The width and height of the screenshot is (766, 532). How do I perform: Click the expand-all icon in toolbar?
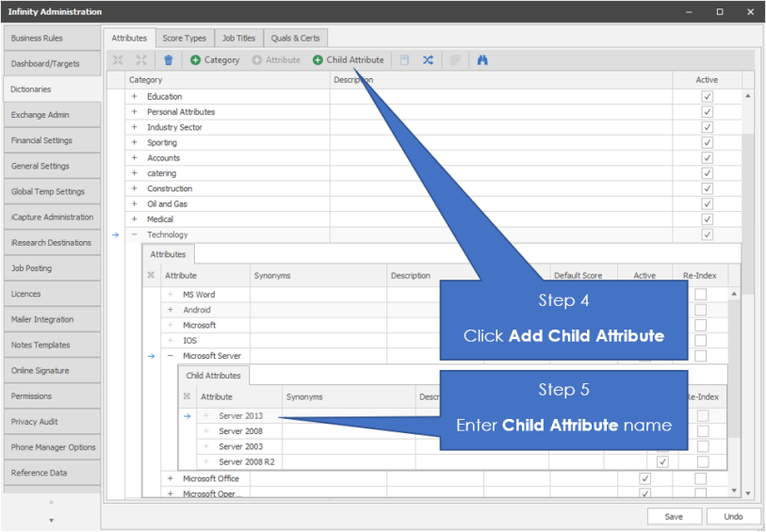tap(118, 60)
